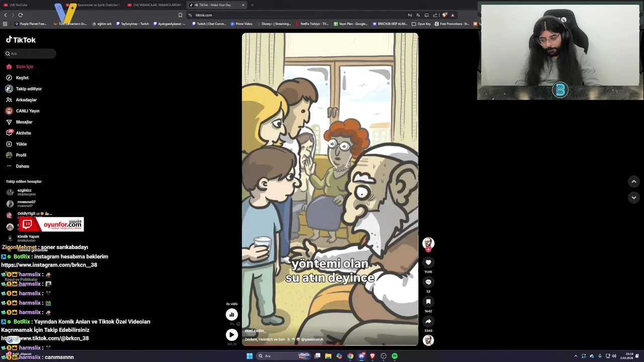
Task: Select TikTok - Make Your Day tab
Action: click(x=217, y=5)
